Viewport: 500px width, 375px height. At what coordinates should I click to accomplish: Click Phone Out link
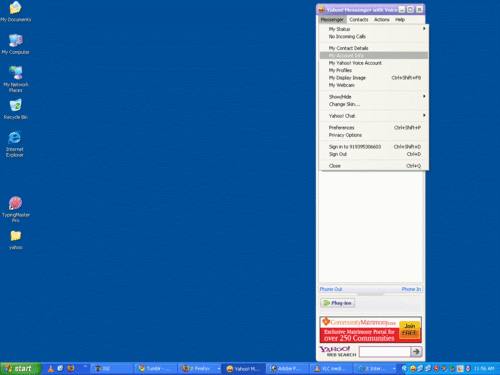point(331,289)
